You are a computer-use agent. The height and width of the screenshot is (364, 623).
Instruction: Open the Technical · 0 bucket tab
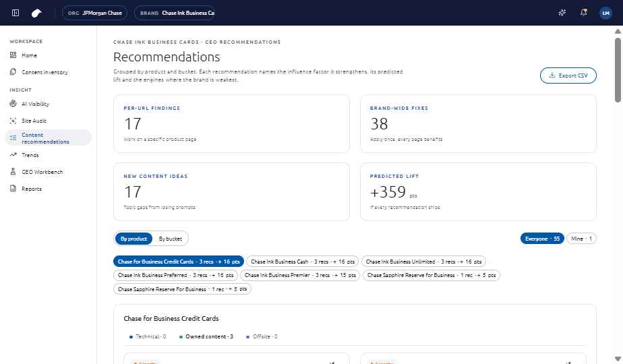[x=148, y=336]
